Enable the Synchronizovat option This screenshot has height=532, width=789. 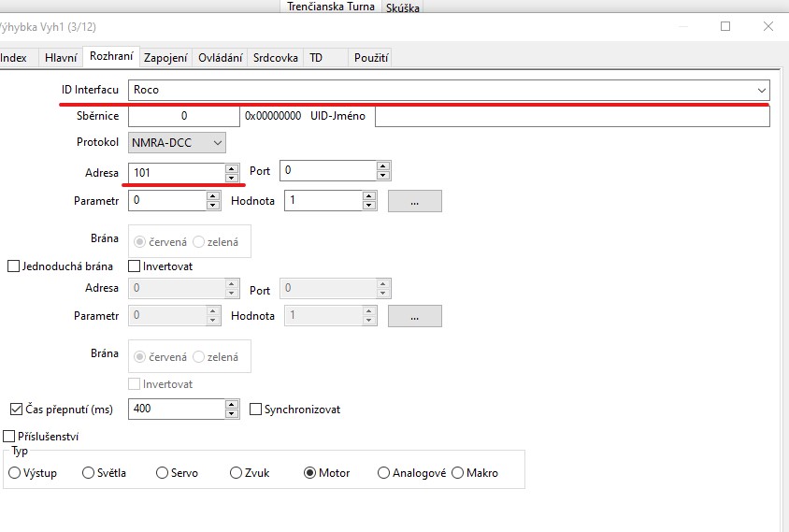(256, 410)
